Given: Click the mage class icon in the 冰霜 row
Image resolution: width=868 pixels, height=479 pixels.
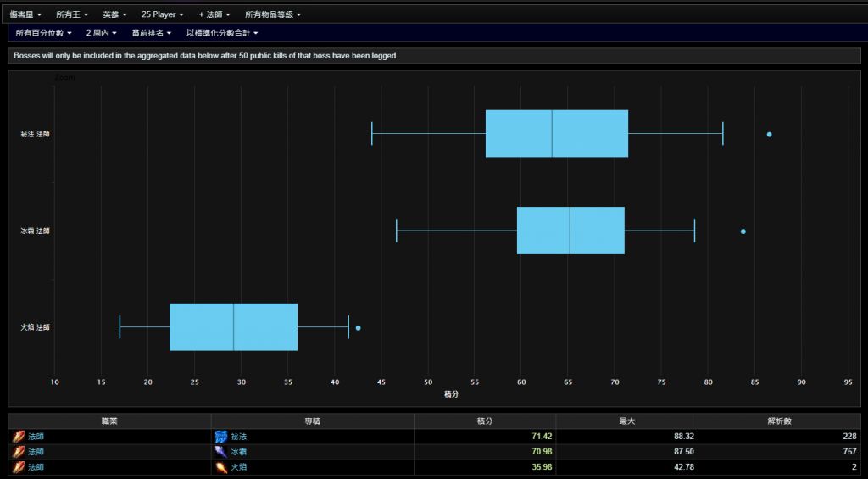Looking at the screenshot, I should 19,451.
